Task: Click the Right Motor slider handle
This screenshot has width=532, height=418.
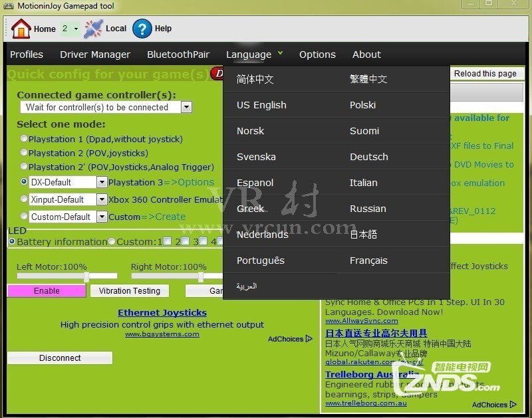Action: pyautogui.click(x=201, y=276)
